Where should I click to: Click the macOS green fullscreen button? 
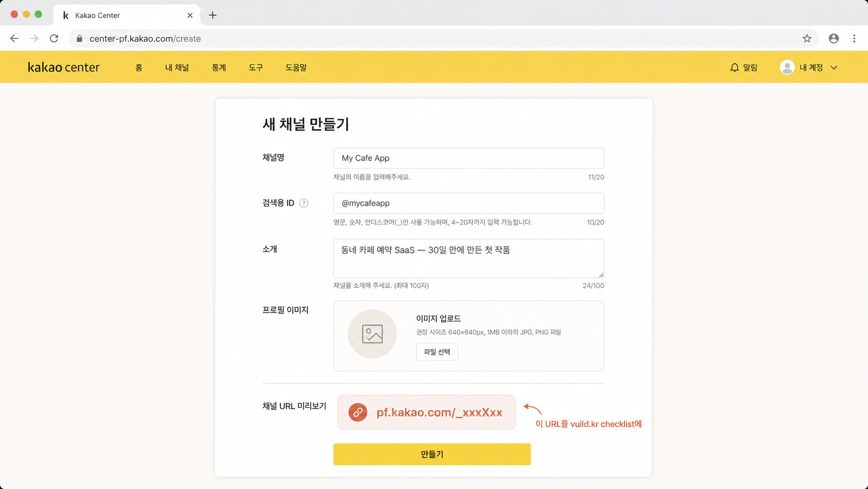[x=38, y=15]
